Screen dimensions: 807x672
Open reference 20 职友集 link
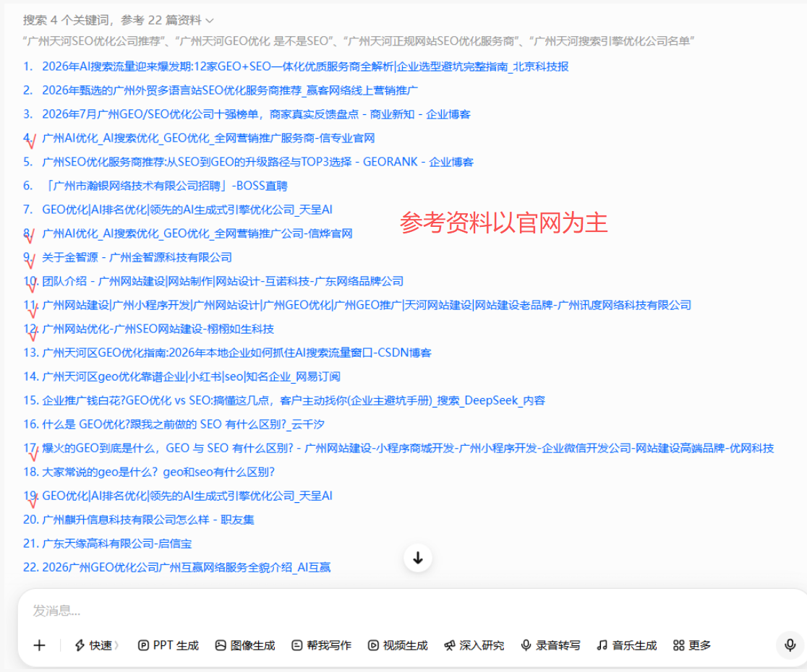point(148,520)
